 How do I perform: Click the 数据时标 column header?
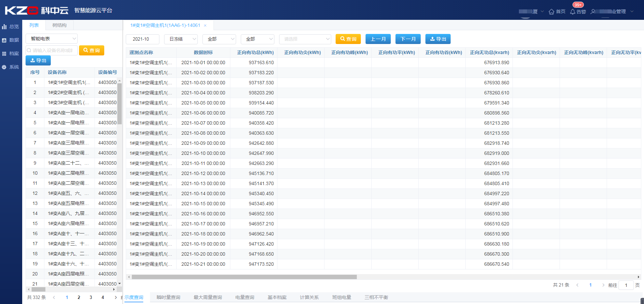click(203, 52)
